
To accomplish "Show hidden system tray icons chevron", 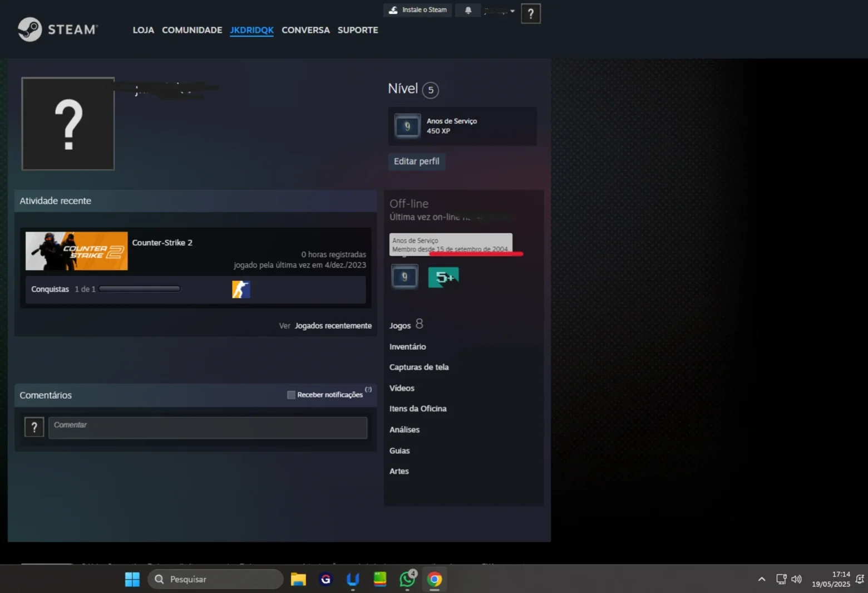I will coord(762,579).
